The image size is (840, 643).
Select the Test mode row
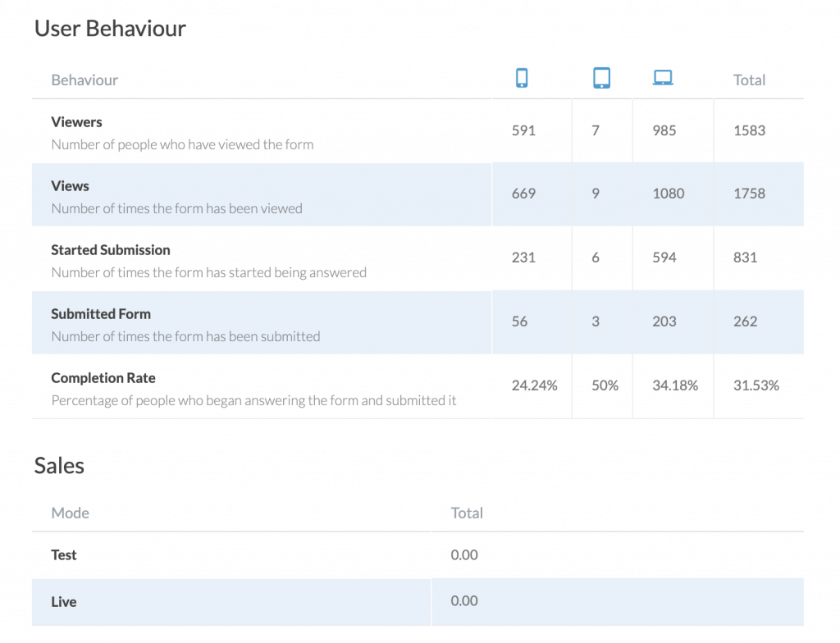[63, 554]
